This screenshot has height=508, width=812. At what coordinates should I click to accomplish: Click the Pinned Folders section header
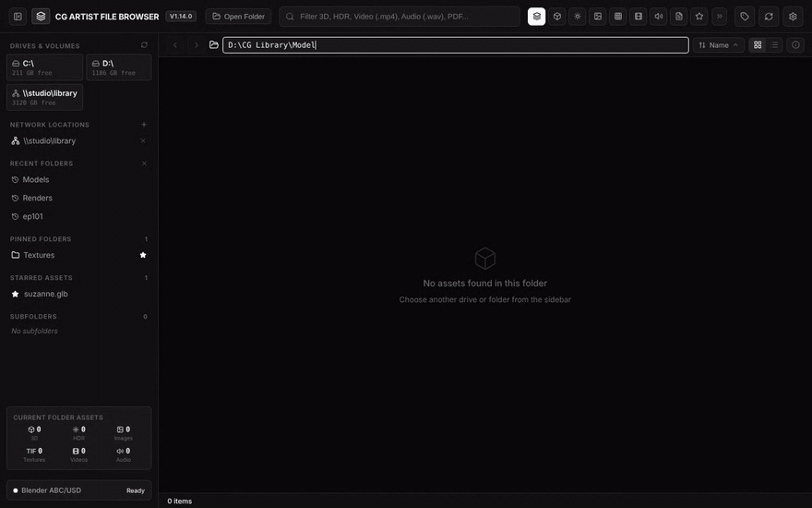pos(41,239)
